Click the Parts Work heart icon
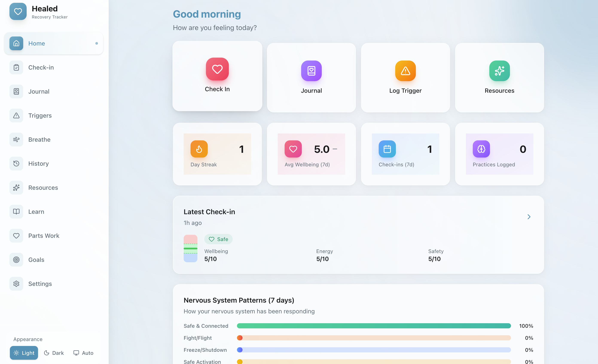 point(16,235)
